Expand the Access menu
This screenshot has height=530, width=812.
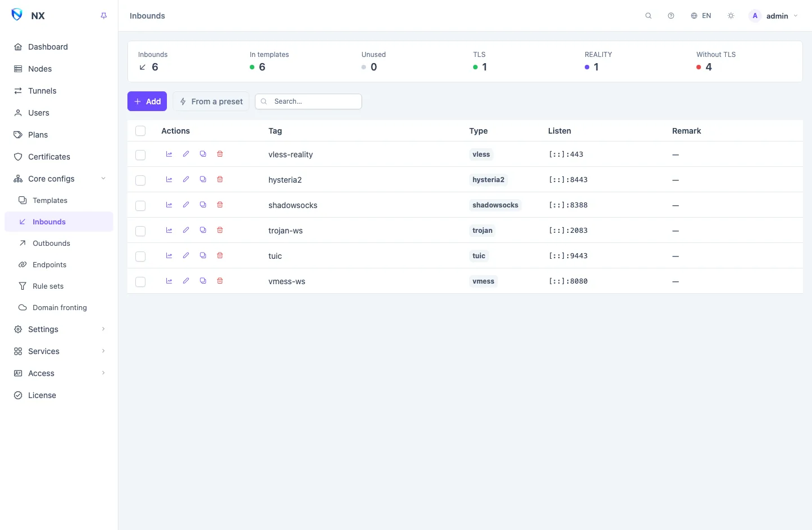(59, 373)
